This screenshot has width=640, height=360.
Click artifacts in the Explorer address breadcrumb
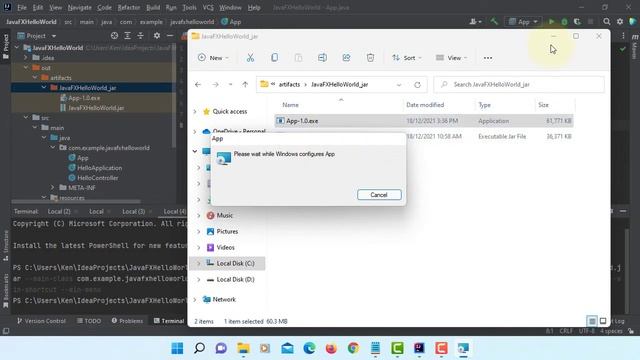[x=289, y=84]
